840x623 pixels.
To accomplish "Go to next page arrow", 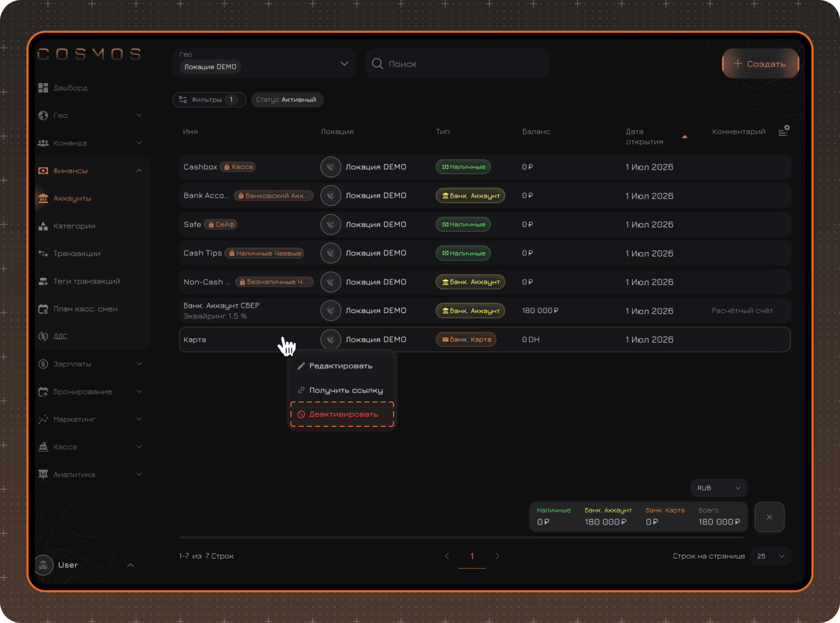I will pyautogui.click(x=497, y=556).
